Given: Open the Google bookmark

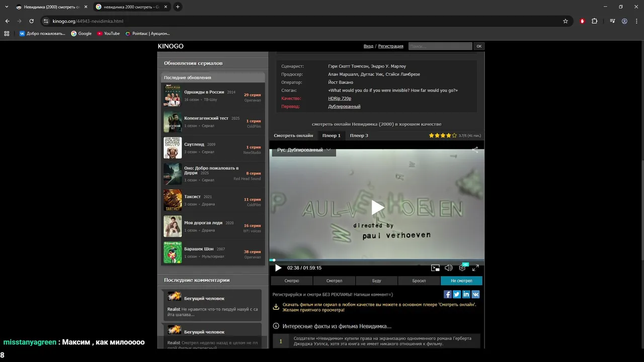Looking at the screenshot, I should pos(81,34).
